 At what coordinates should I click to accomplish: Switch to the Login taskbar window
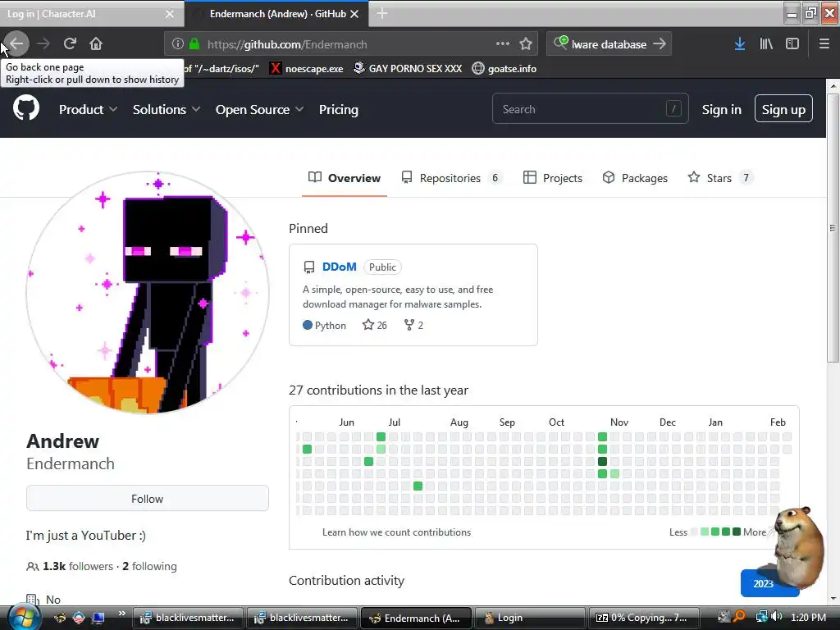click(x=529, y=618)
